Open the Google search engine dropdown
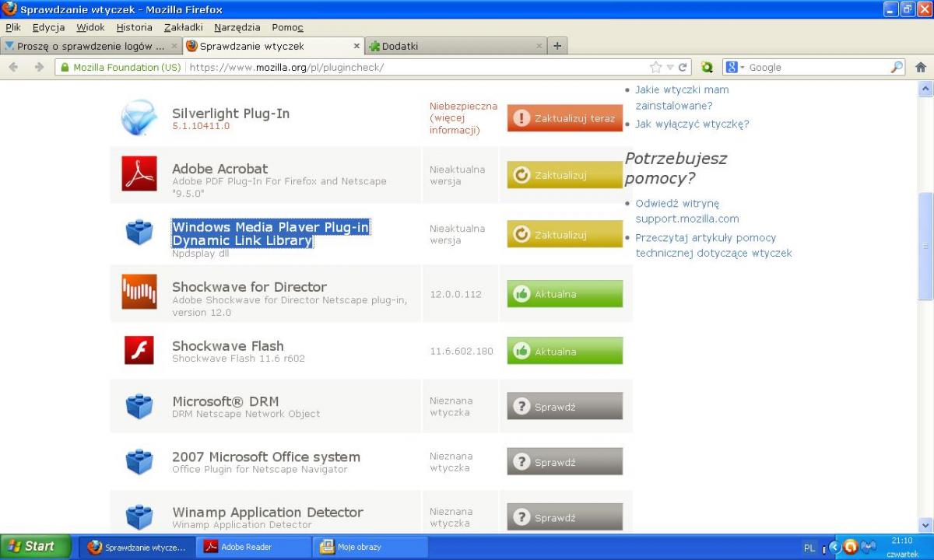Viewport: 934px width, 560px height. tap(736, 68)
